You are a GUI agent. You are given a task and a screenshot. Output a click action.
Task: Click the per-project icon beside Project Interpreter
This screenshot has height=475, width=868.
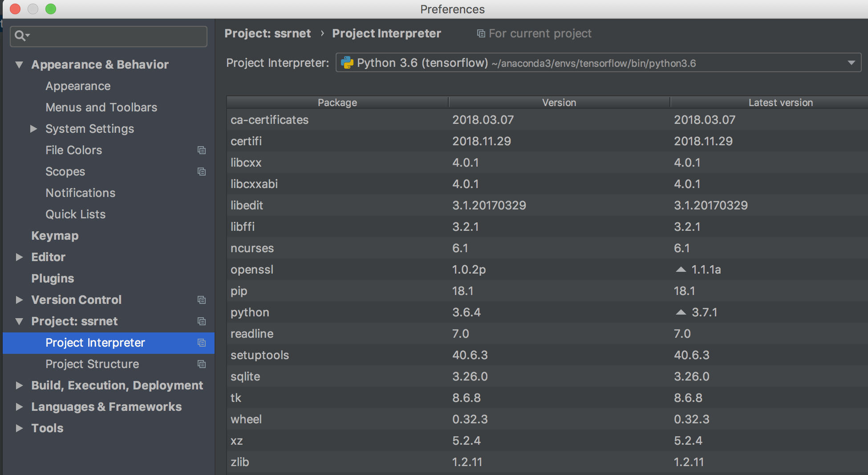click(202, 343)
